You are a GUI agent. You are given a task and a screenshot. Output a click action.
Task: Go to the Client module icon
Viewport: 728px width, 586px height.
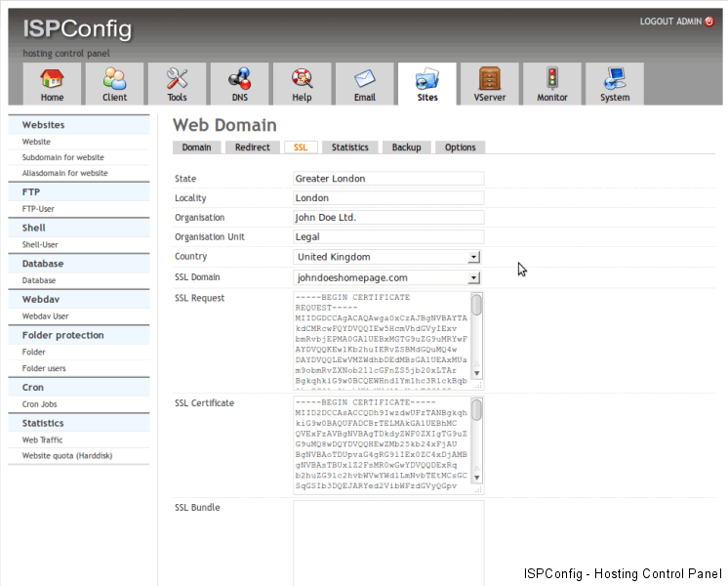coord(114,79)
